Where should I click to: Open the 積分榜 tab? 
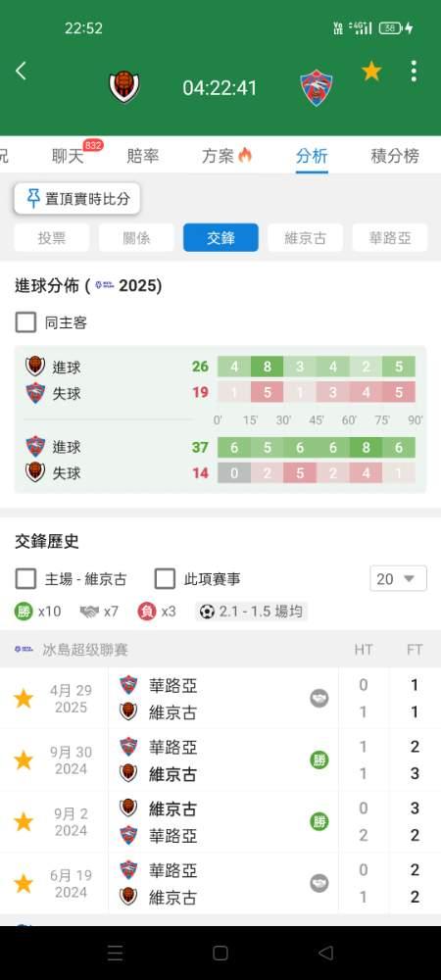point(395,156)
